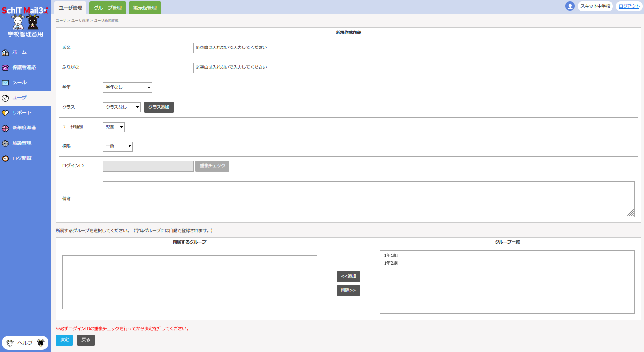
Task: Switch to the 掲示板管理 tab
Action: [x=145, y=8]
